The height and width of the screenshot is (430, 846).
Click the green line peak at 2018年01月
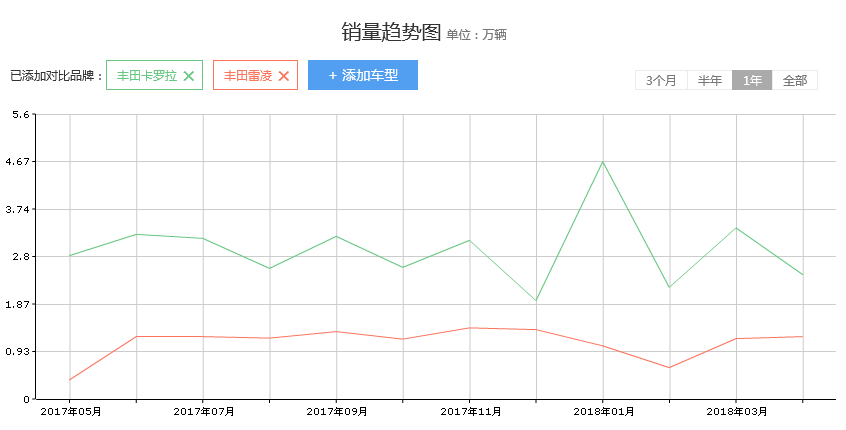(603, 162)
